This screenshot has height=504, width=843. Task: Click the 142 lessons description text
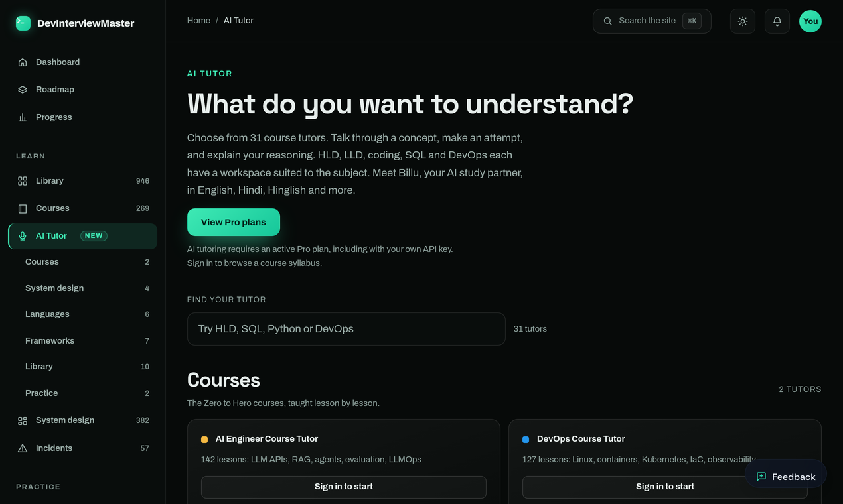tap(311, 460)
